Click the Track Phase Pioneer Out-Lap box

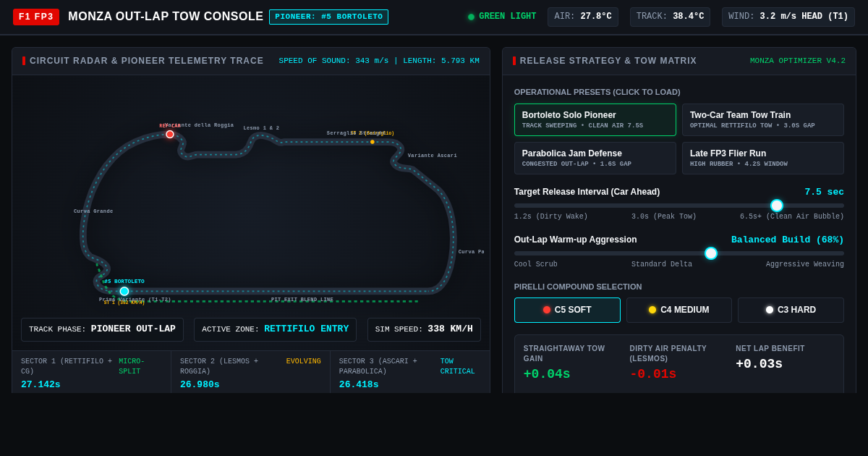pos(102,329)
